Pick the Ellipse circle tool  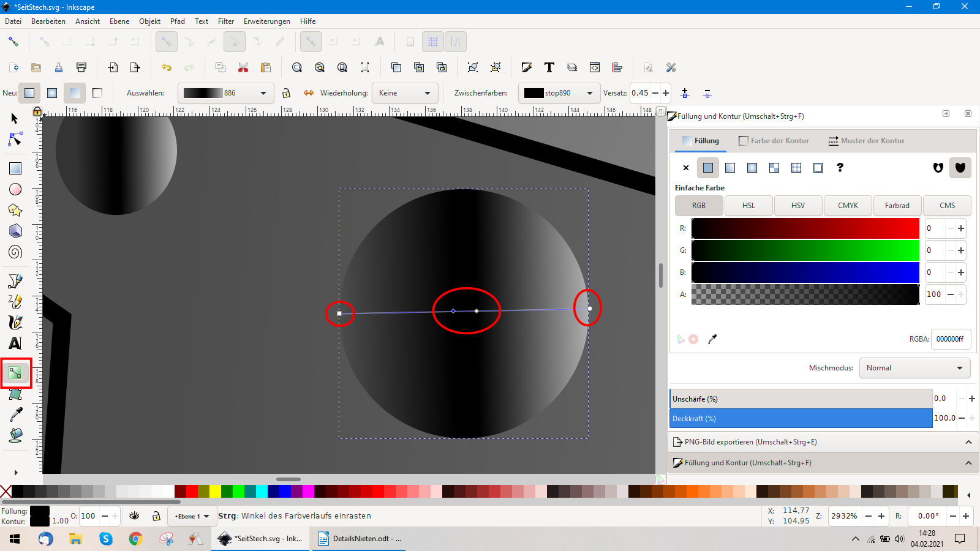click(x=15, y=190)
